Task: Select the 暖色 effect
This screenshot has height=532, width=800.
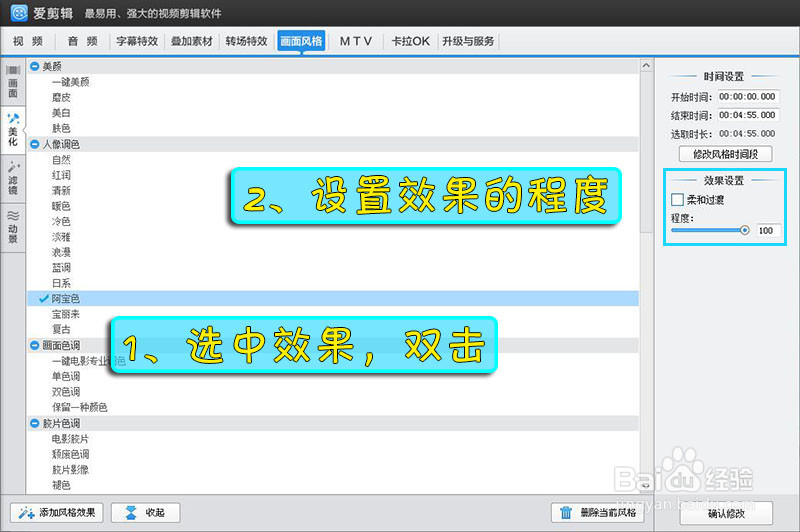Action: coord(61,206)
